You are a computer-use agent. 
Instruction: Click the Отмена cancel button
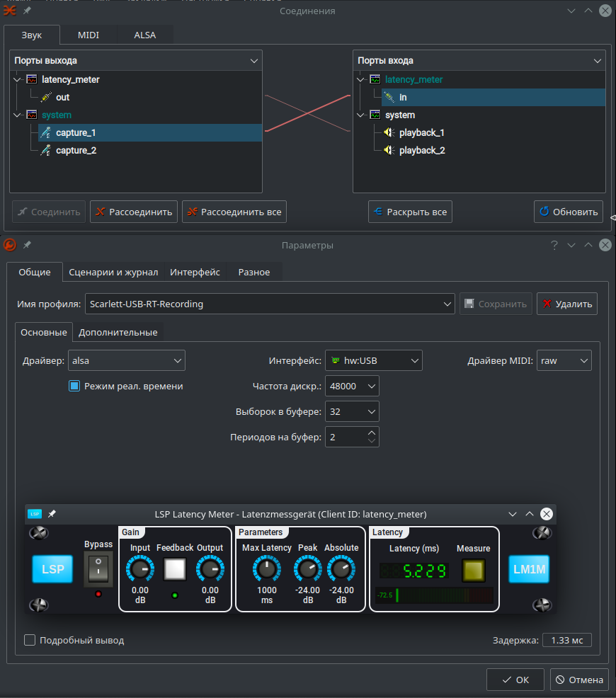click(x=579, y=680)
